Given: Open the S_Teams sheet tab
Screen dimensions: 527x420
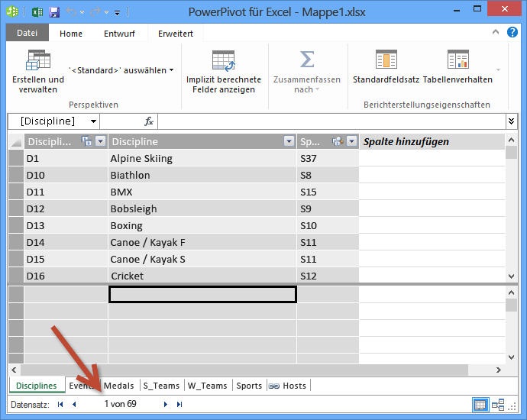Looking at the screenshot, I should (x=161, y=386).
